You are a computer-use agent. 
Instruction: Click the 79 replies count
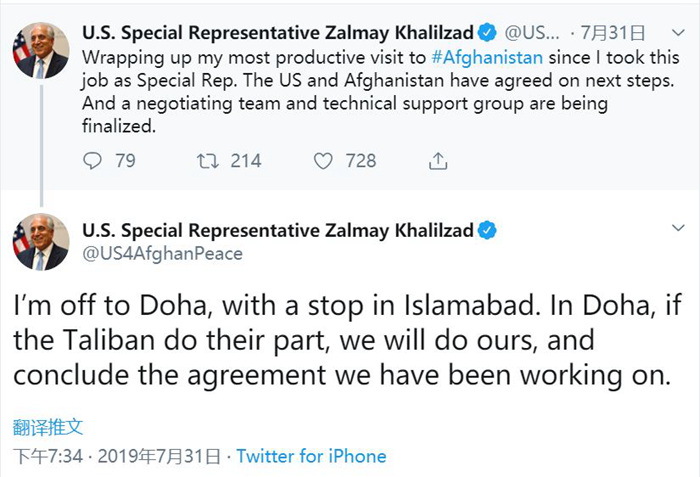point(125,160)
